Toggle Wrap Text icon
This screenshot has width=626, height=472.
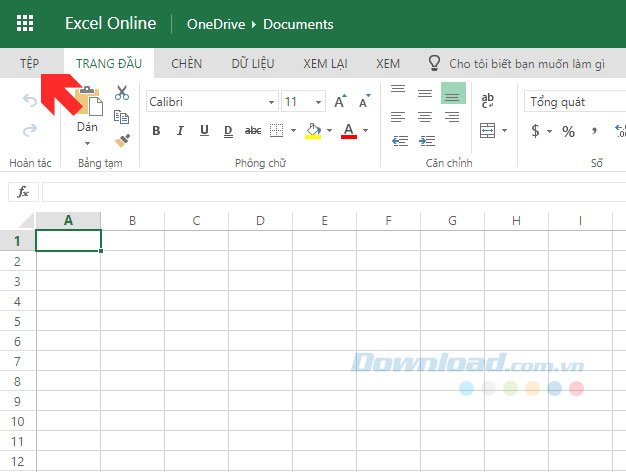pyautogui.click(x=487, y=100)
